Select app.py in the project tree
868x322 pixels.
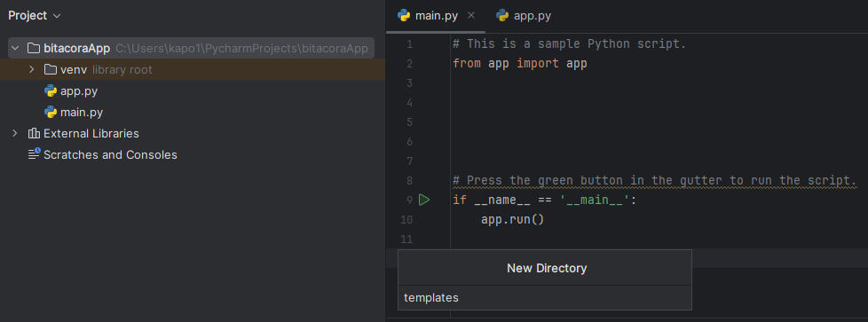click(x=79, y=90)
